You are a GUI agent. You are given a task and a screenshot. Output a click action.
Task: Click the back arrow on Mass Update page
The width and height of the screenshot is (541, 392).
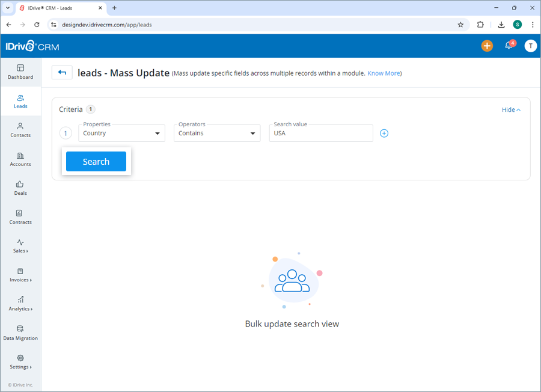tap(62, 72)
